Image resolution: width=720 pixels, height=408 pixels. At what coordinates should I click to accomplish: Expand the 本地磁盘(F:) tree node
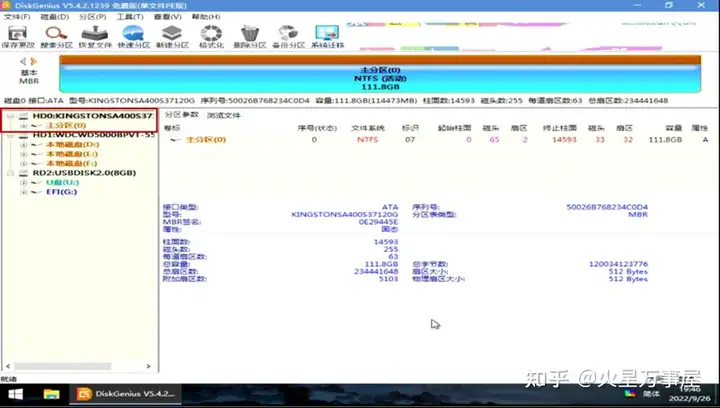(23, 163)
